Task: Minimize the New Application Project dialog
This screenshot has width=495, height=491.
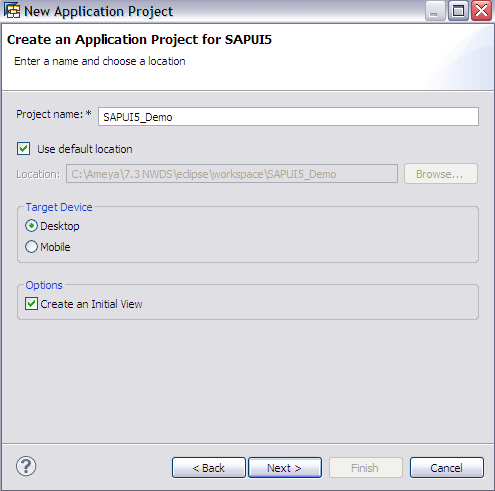Action: pos(435,11)
